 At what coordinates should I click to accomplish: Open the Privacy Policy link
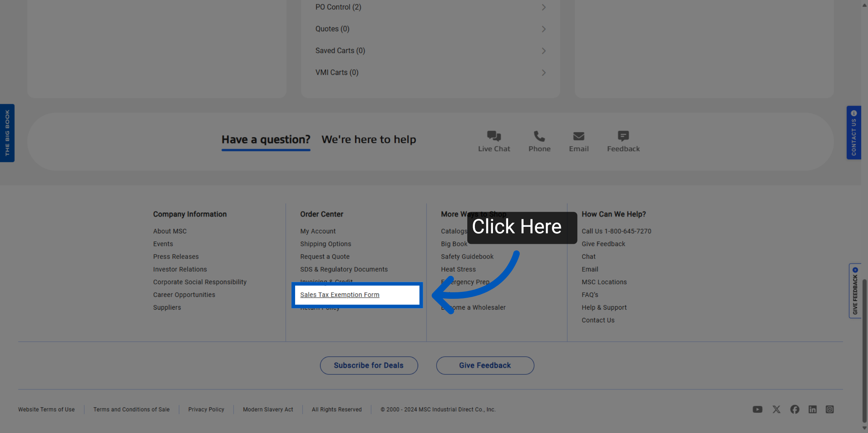click(x=206, y=409)
